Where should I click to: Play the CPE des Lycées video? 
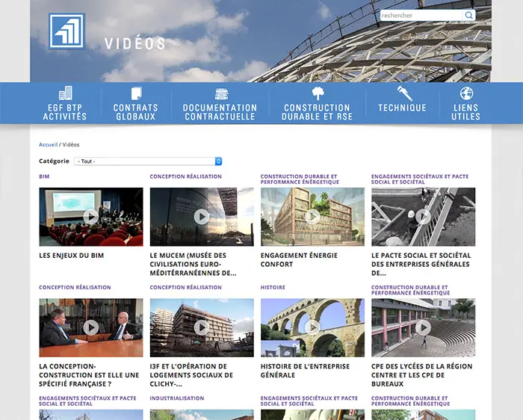point(424,327)
